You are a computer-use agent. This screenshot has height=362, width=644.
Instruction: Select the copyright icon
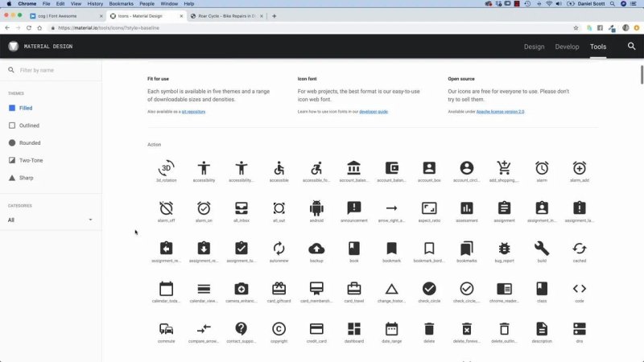click(279, 329)
